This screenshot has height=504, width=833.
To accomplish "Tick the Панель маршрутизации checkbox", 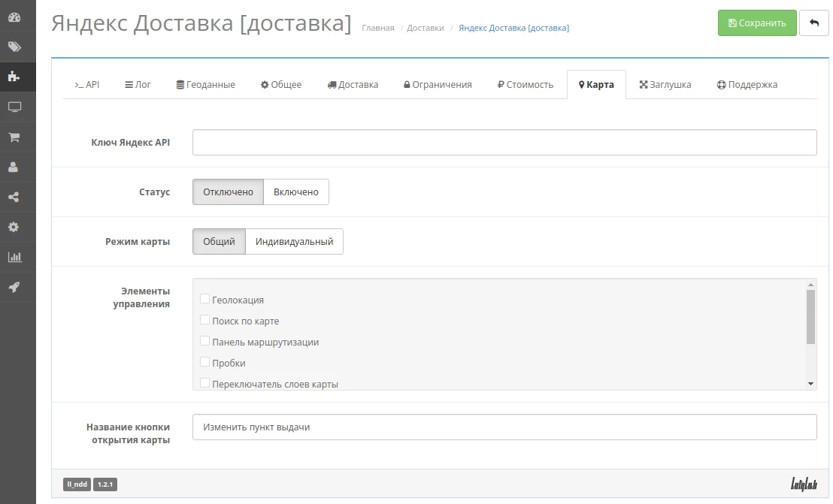I will (x=204, y=341).
